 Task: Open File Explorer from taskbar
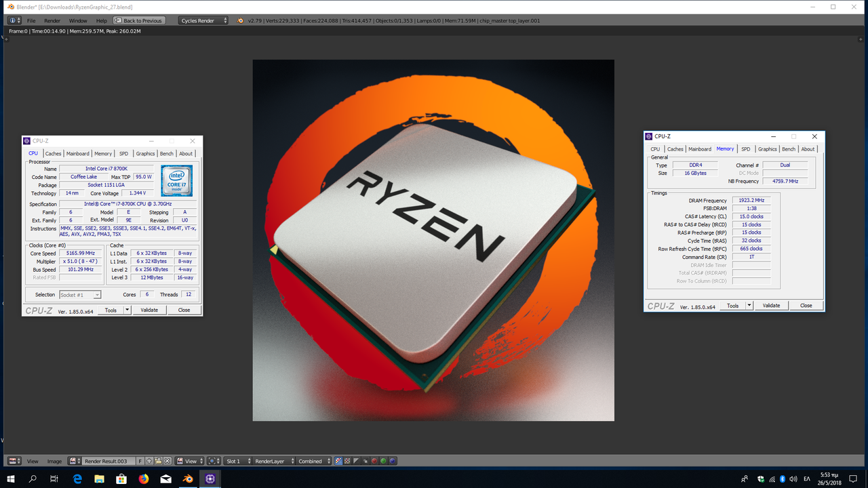(100, 479)
